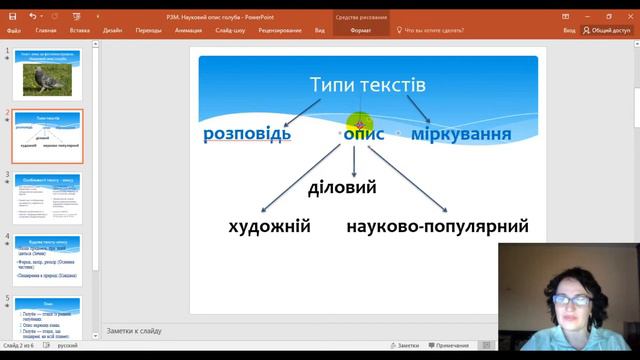Image resolution: width=640 pixels, height=360 pixels.
Task: Open the Дизайн ribbon tab
Action: 112,30
